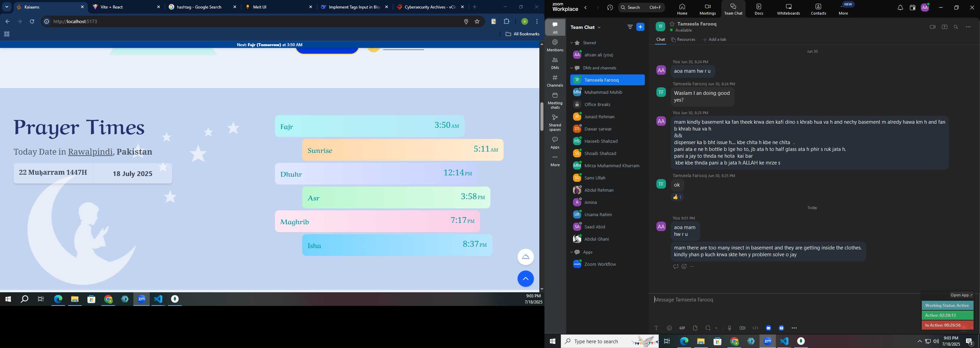Open Meeting chats in sidebar
The image size is (980, 348).
555,101
